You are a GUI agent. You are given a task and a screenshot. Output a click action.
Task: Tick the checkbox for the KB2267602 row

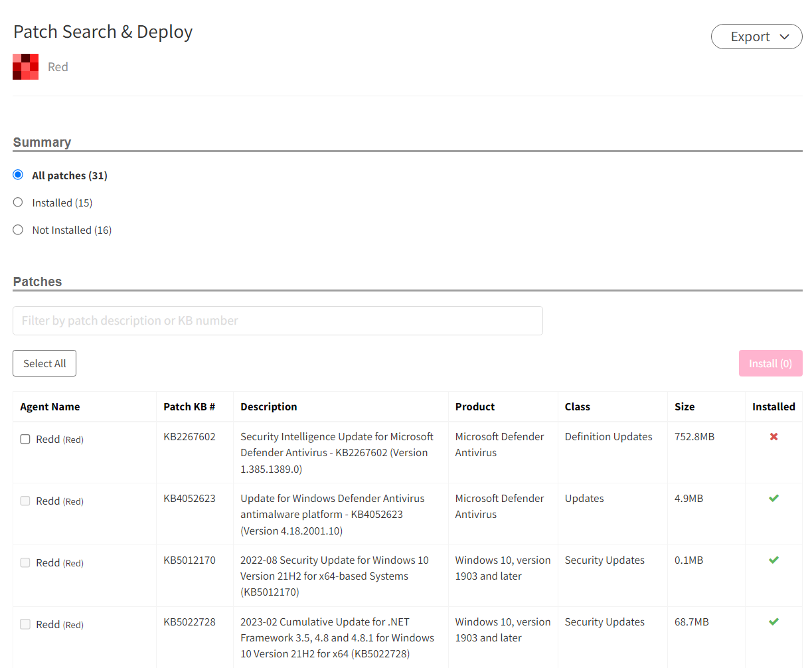coord(25,439)
